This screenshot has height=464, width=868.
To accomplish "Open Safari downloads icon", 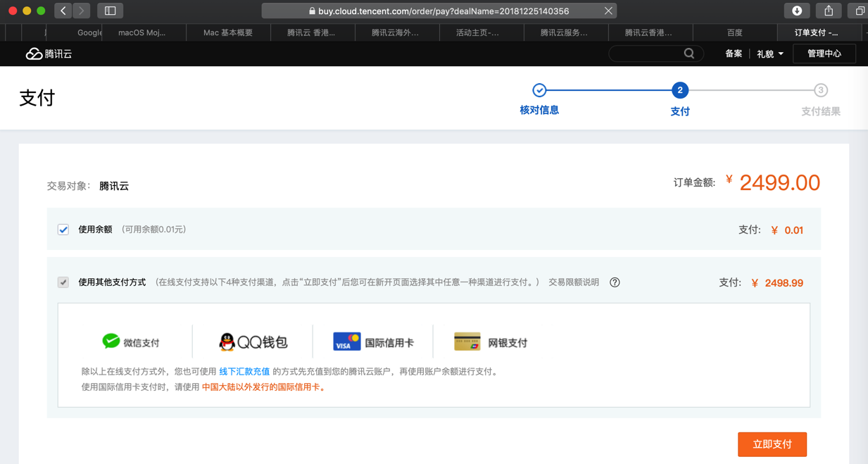I will pyautogui.click(x=797, y=11).
